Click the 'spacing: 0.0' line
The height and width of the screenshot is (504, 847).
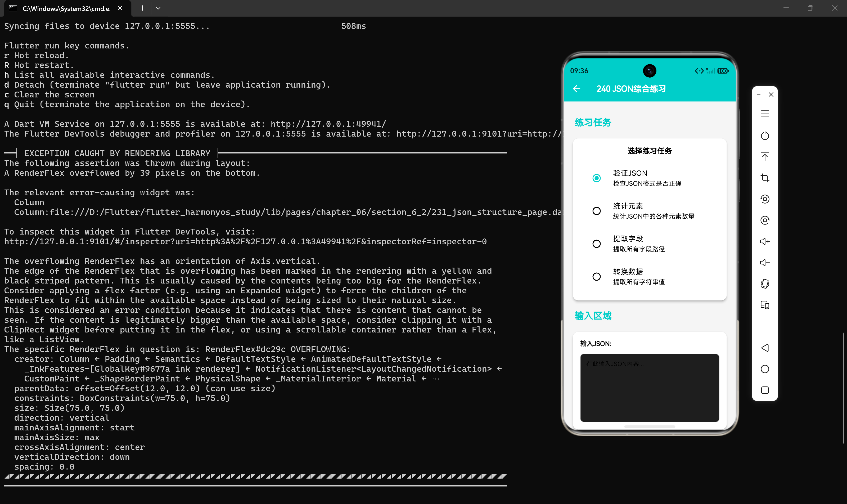point(44,467)
